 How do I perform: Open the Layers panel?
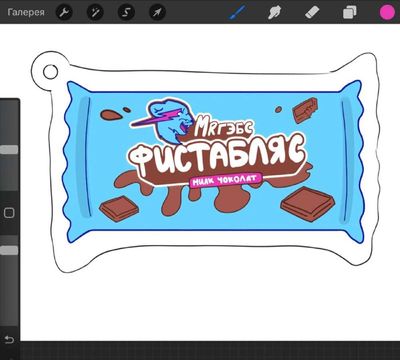pos(349,13)
